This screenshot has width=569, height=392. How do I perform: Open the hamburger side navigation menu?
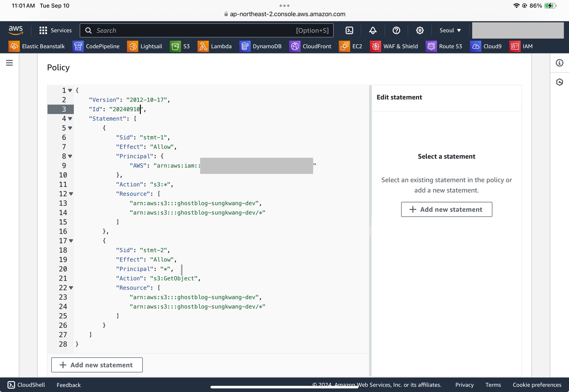pos(9,63)
